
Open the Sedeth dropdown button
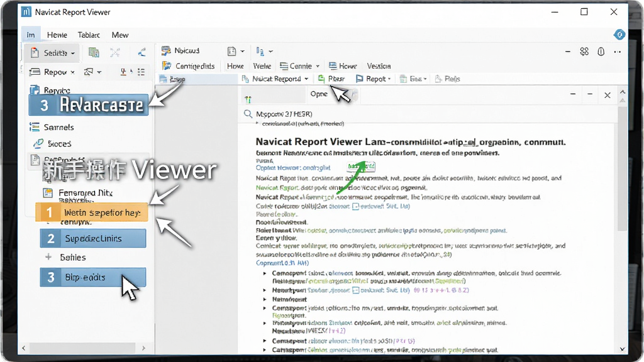53,53
